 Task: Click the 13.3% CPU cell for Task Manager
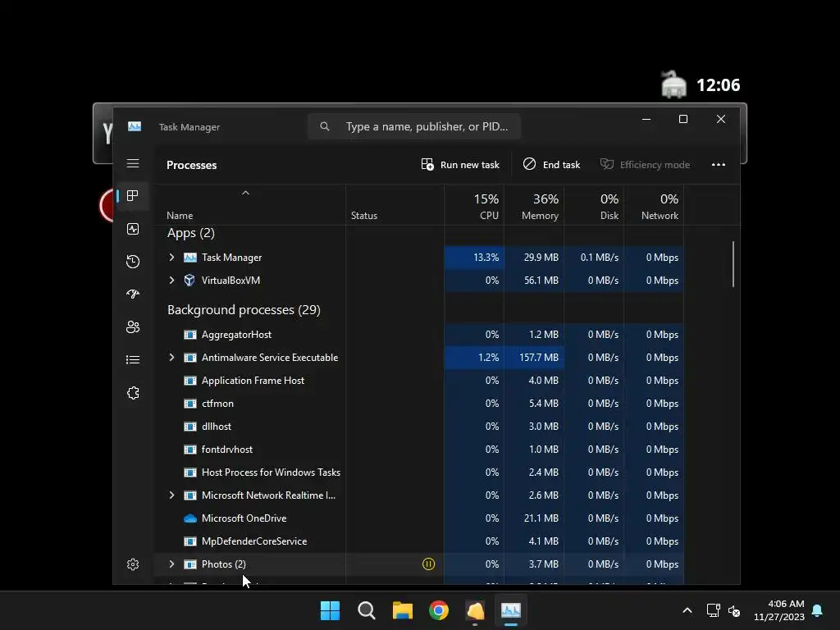coord(474,257)
